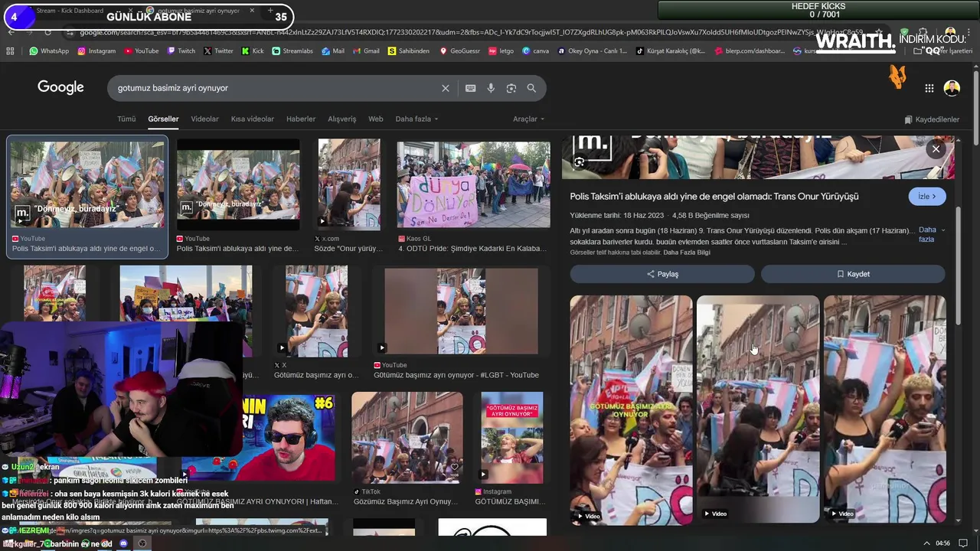The image size is (980, 551).
Task: Click the magnifier search button
Action: (531, 88)
